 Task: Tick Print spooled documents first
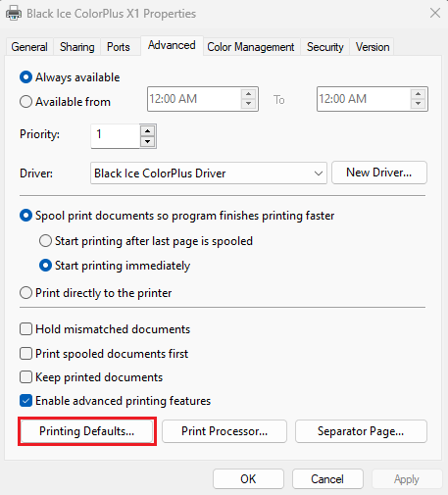(x=25, y=354)
